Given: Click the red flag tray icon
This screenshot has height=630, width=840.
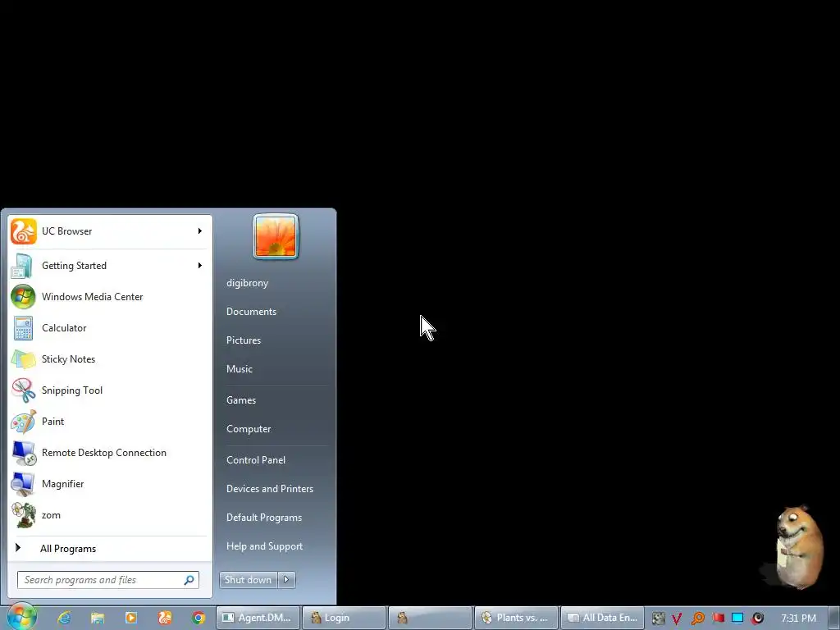Looking at the screenshot, I should tap(718, 618).
